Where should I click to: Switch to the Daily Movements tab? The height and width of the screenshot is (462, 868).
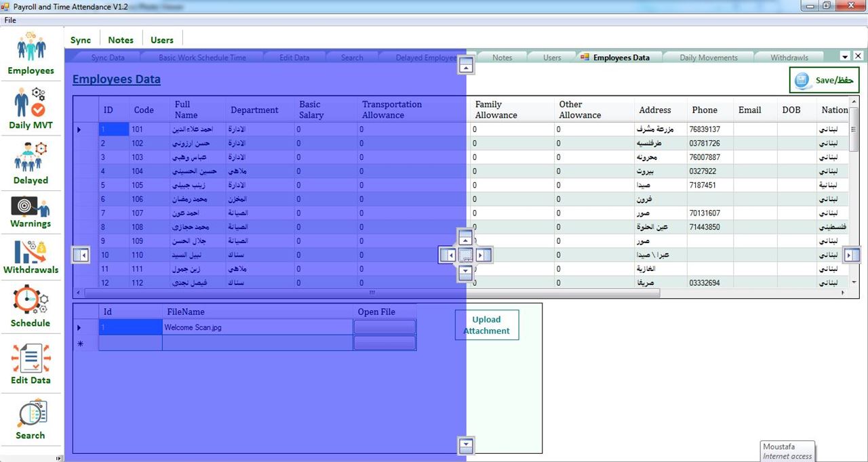[x=709, y=58]
